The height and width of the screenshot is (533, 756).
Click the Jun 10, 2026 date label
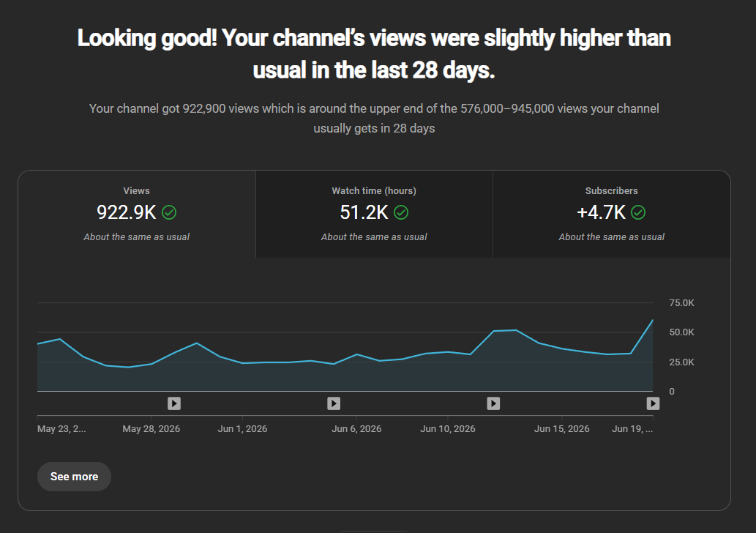point(448,429)
